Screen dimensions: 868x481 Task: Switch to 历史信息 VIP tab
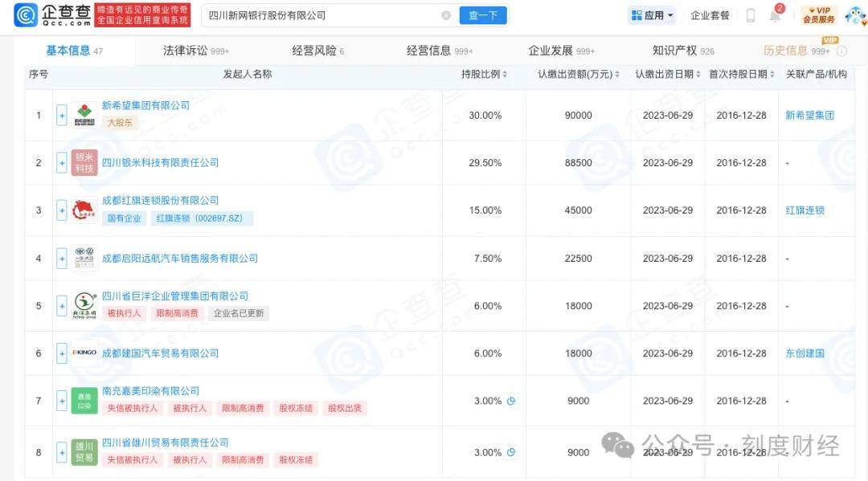[x=796, y=51]
